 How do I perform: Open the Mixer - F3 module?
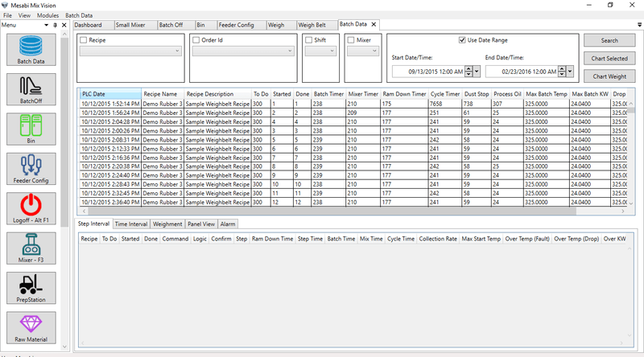point(31,248)
